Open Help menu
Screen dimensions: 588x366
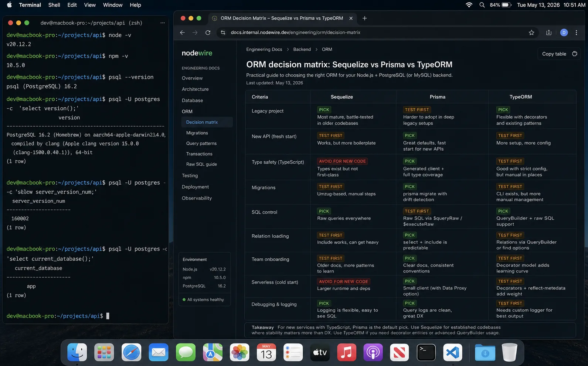click(135, 5)
